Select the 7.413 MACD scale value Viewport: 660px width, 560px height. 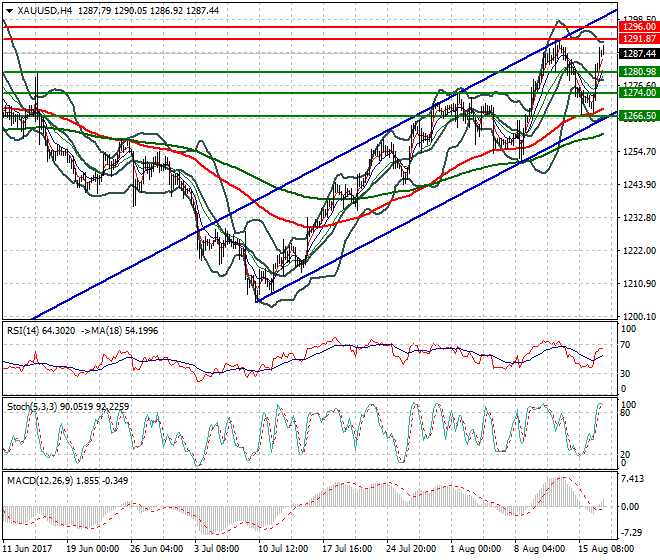[632, 479]
